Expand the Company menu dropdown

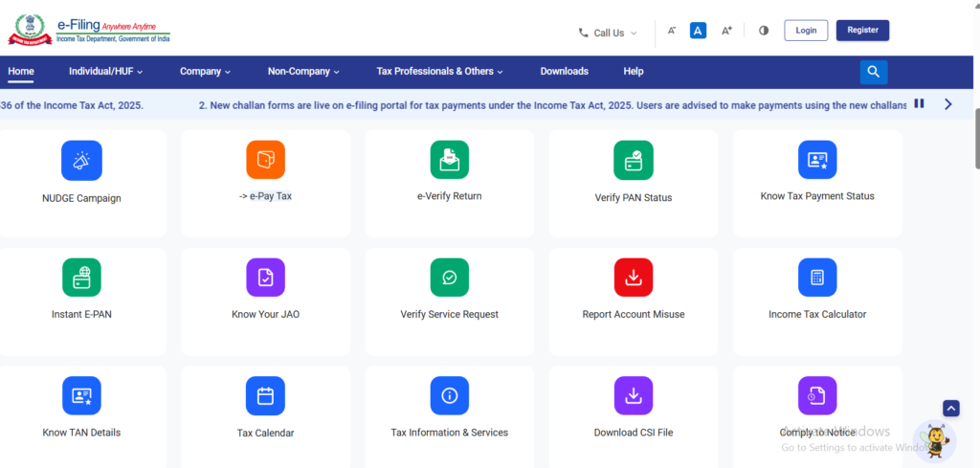pos(205,72)
